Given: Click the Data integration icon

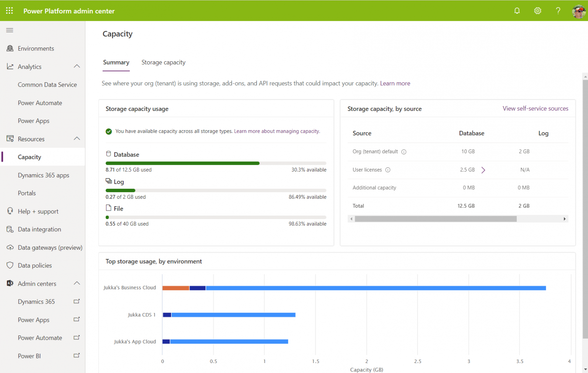Looking at the screenshot, I should click(10, 229).
